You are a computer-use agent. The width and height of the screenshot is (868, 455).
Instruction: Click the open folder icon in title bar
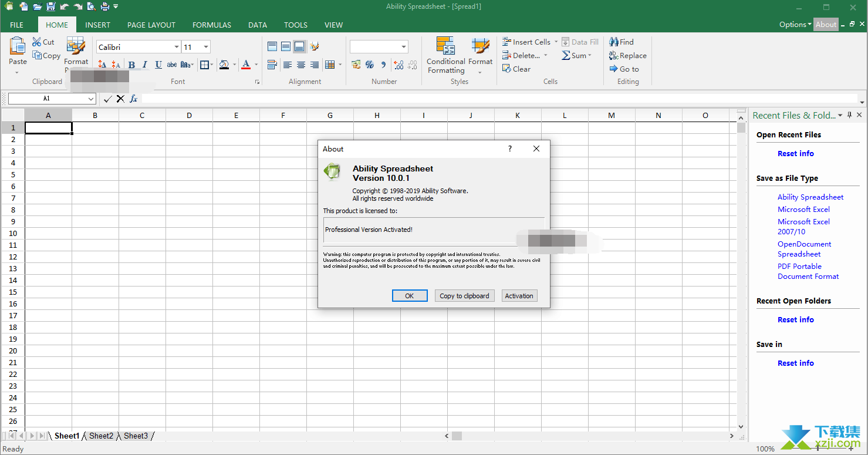tap(38, 6)
